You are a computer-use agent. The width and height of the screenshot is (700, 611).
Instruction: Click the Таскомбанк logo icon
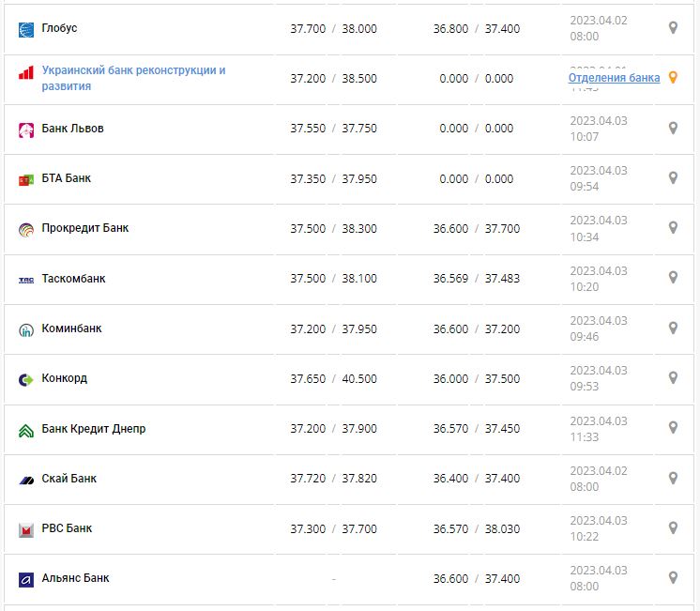tap(26, 280)
